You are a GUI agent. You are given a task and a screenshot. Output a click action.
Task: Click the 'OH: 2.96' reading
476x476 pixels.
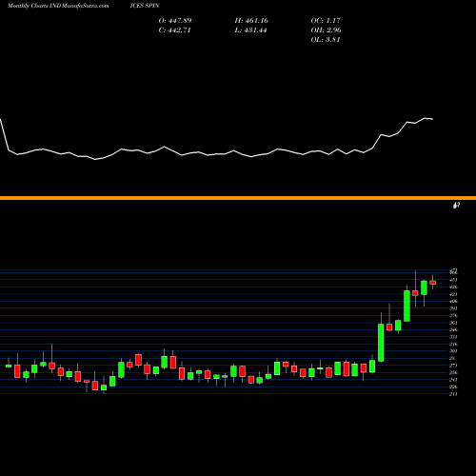click(x=326, y=30)
